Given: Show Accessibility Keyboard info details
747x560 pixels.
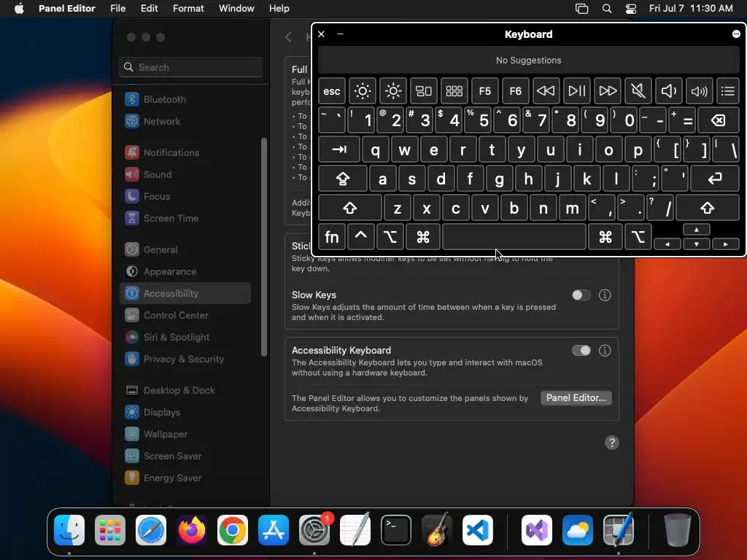Looking at the screenshot, I should (x=605, y=351).
